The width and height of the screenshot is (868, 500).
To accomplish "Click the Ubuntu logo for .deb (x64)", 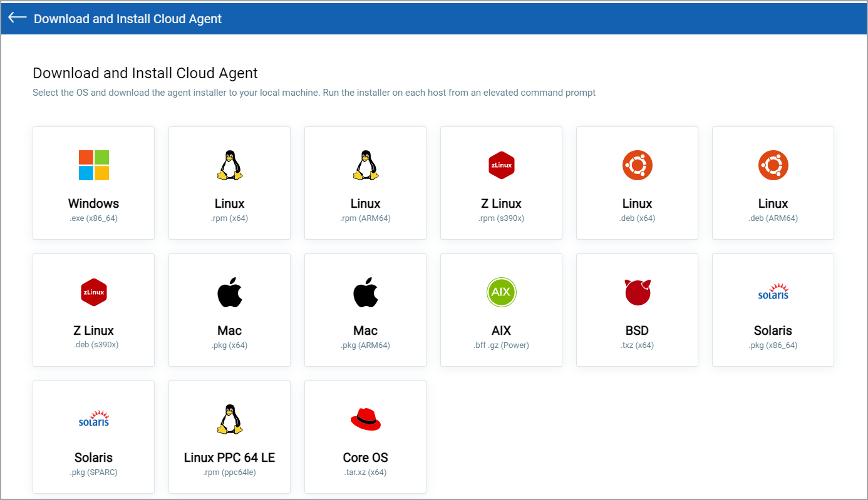I will [638, 165].
